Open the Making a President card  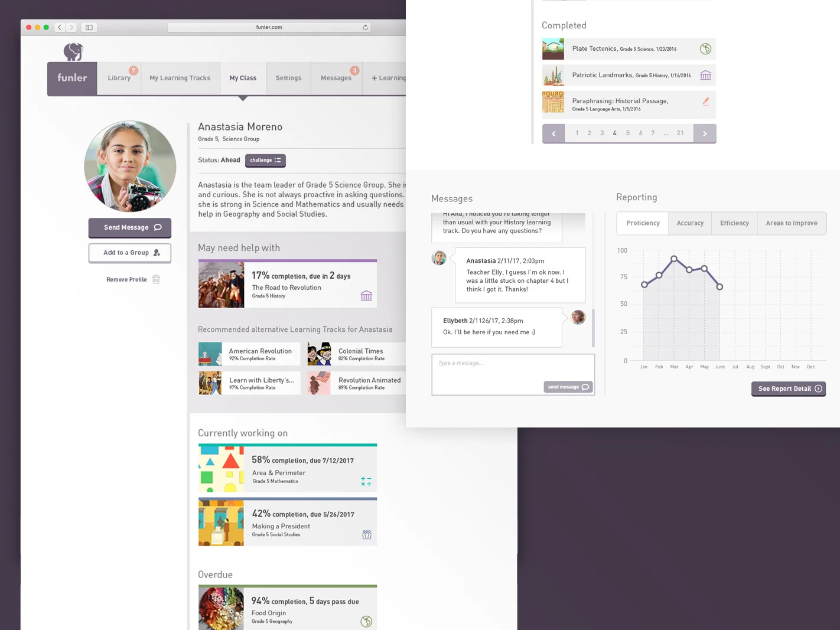click(288, 522)
